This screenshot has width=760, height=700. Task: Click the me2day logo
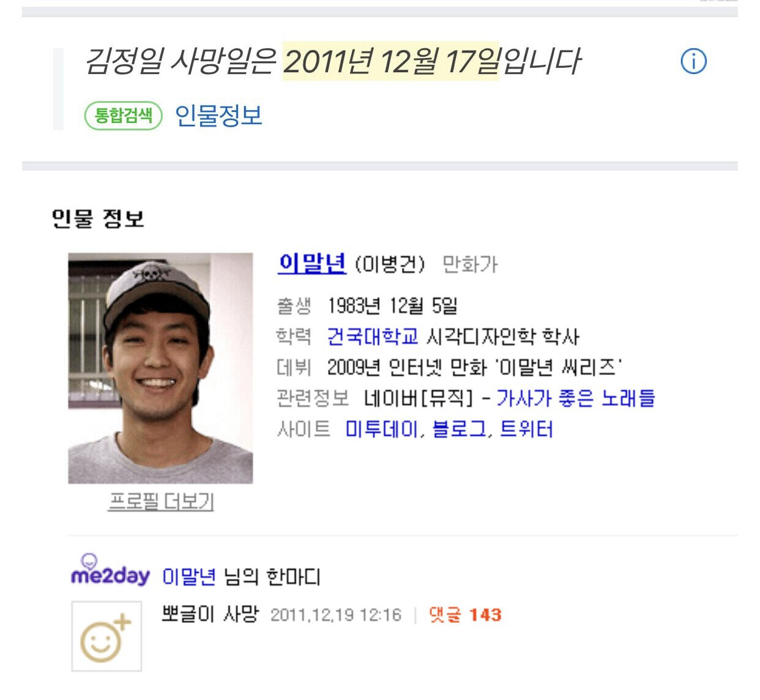click(110, 572)
